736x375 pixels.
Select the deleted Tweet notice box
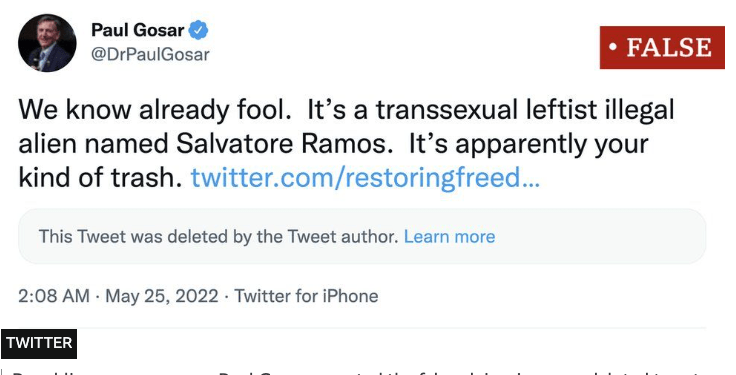point(362,237)
